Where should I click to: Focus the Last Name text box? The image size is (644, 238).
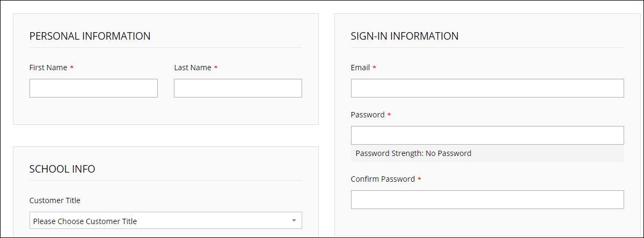tap(238, 88)
